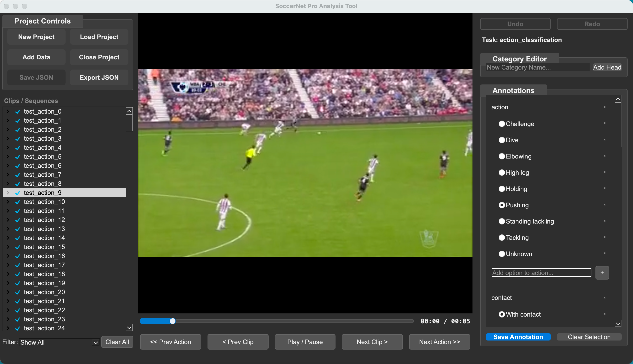
Task: Select the Dive radio option
Action: (x=502, y=140)
